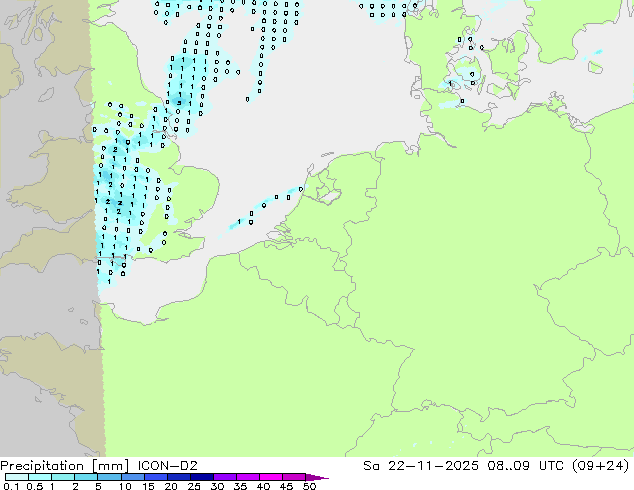634x490 pixels.
Task: Click the '(09+24)' forecast run text
Action: 600,466
